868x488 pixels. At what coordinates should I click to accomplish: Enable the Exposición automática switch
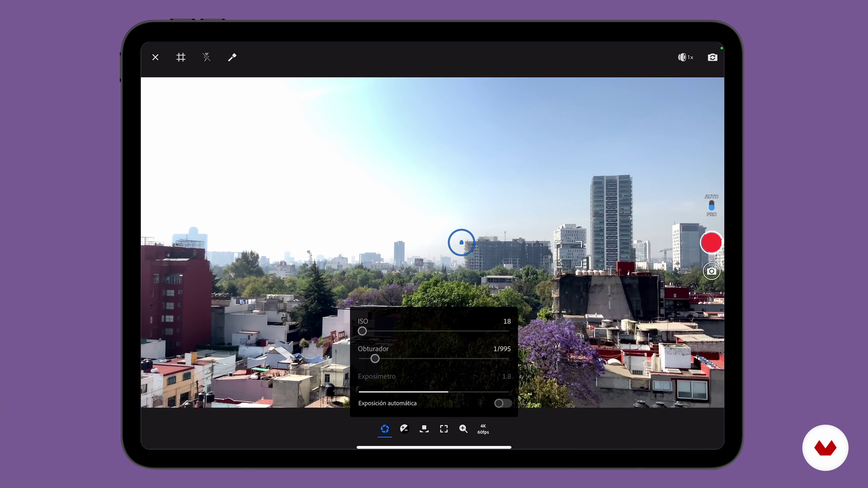(x=503, y=403)
